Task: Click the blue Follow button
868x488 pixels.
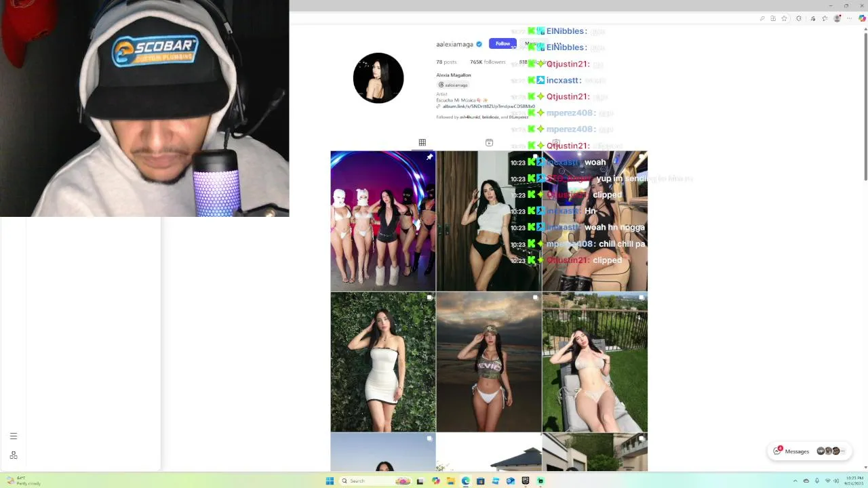Action: tap(502, 43)
